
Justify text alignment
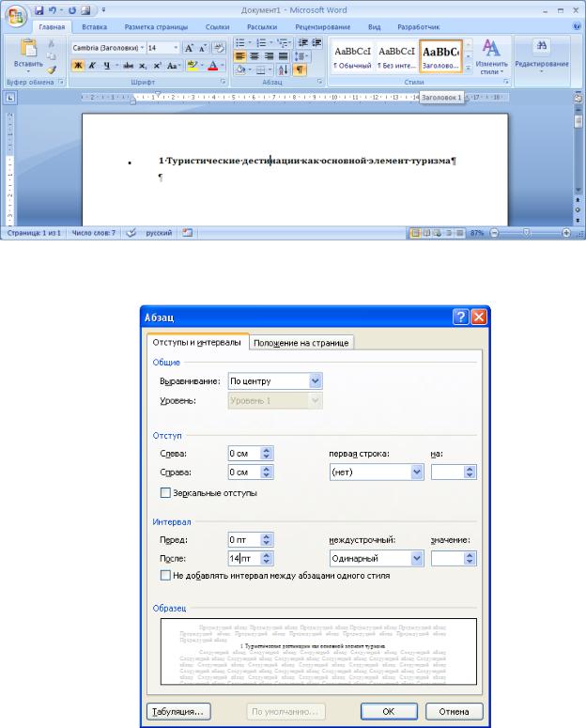pos(284,56)
